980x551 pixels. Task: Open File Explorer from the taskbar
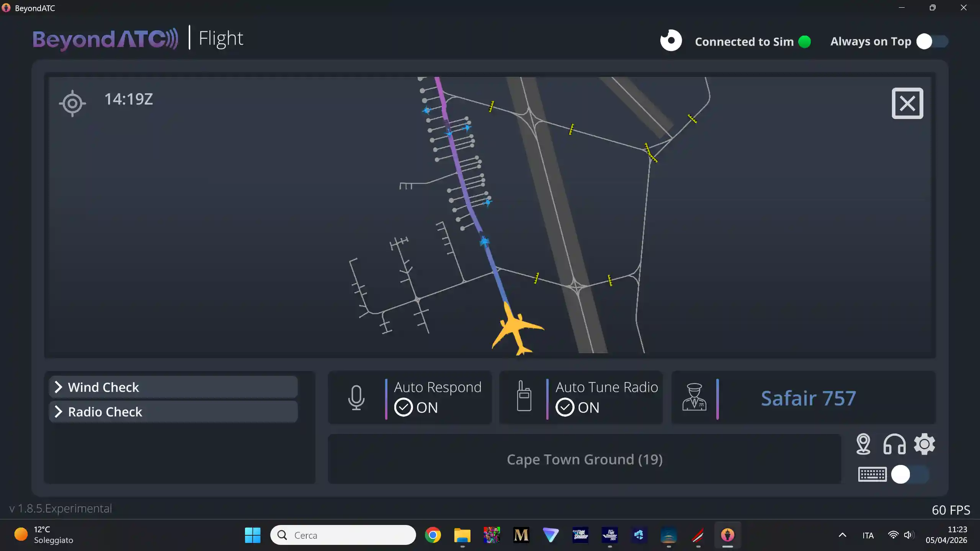(462, 535)
